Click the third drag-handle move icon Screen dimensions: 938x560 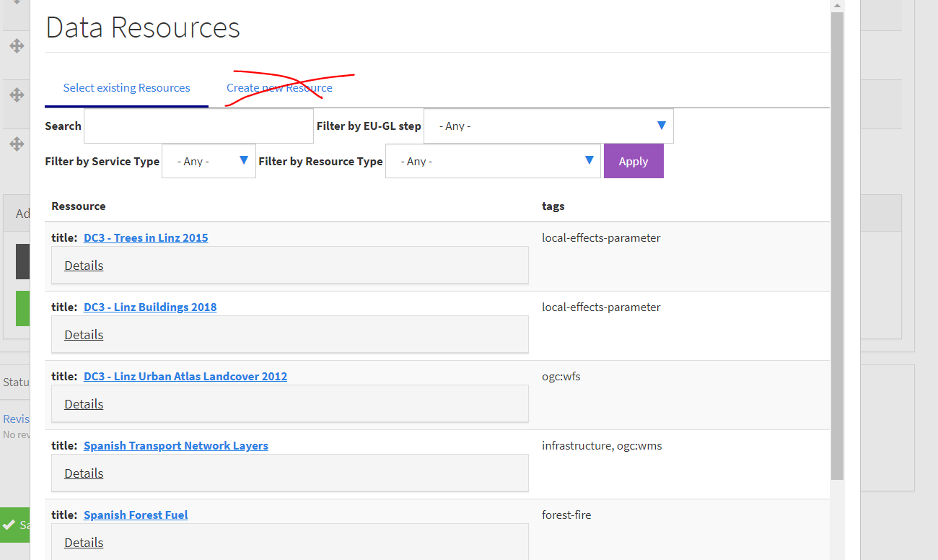(16, 144)
